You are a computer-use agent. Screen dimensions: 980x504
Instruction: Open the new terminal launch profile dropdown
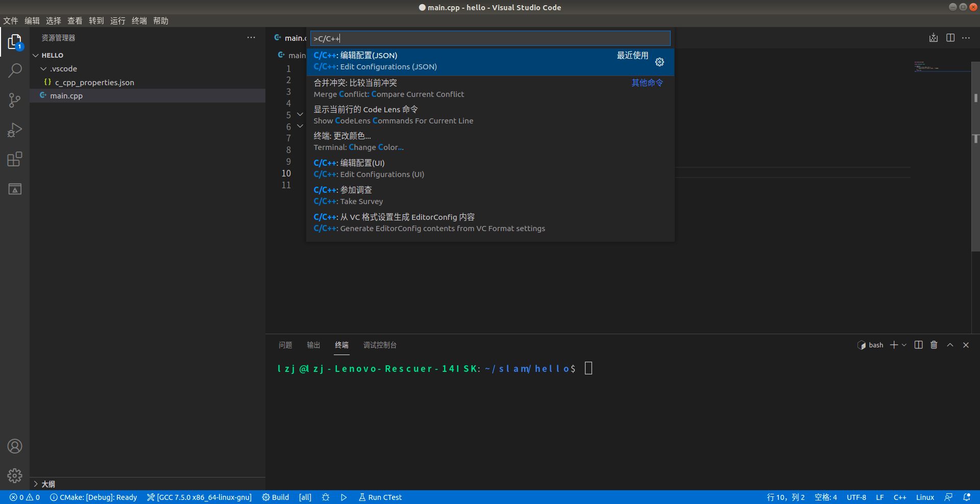904,345
